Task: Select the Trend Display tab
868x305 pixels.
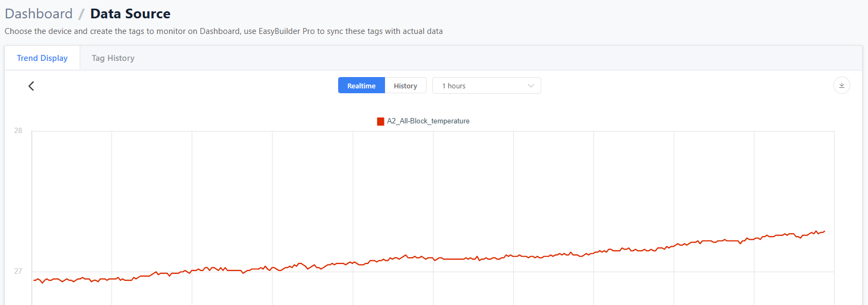Action: (42, 58)
